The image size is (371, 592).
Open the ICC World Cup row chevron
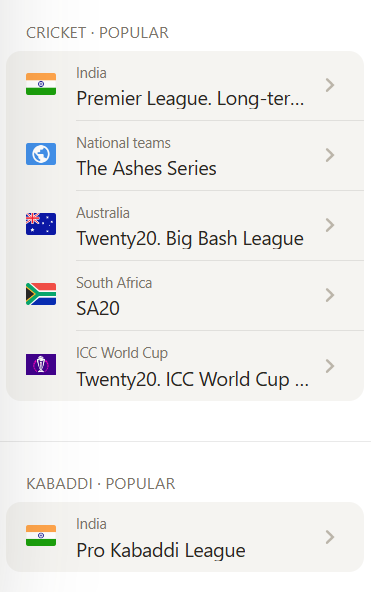click(330, 366)
